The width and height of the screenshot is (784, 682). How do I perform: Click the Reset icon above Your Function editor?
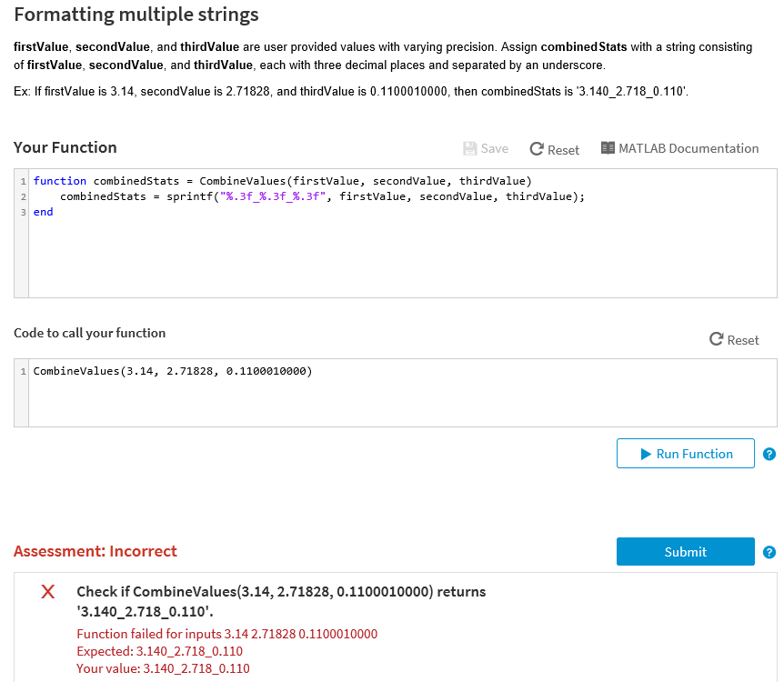click(537, 149)
